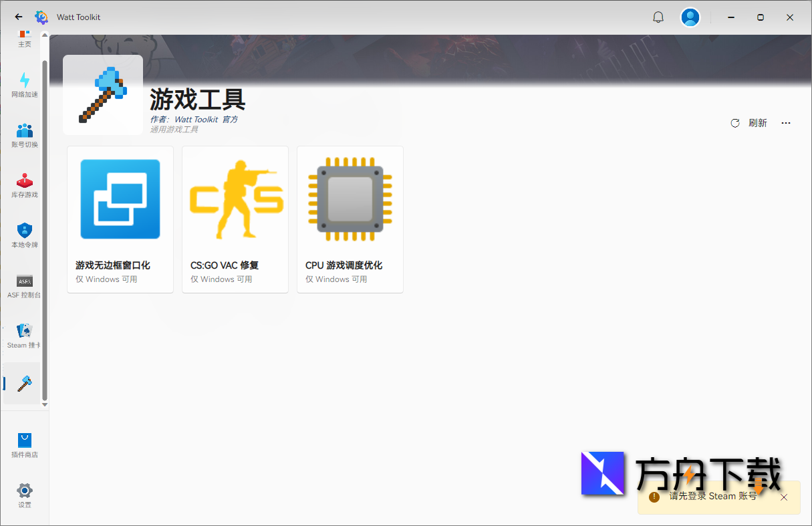Dismiss the 请先登录 Steam 账号 notification

(x=783, y=497)
